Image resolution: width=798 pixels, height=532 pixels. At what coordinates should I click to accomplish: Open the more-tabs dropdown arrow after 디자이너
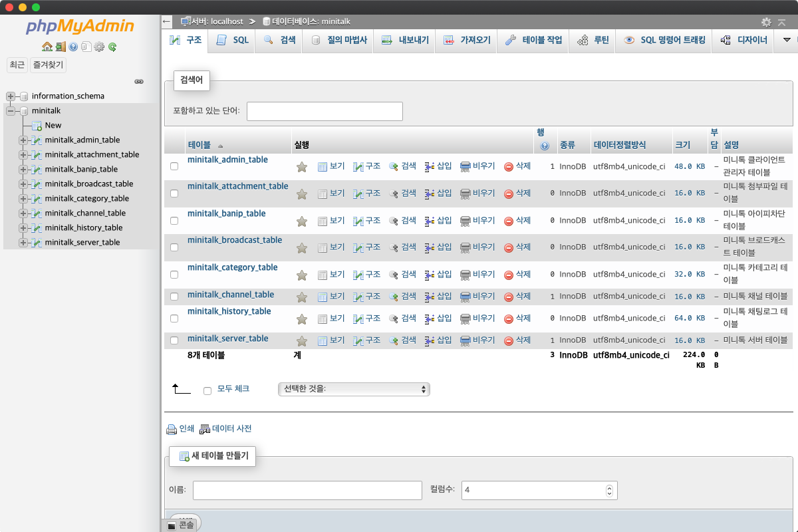(787, 41)
